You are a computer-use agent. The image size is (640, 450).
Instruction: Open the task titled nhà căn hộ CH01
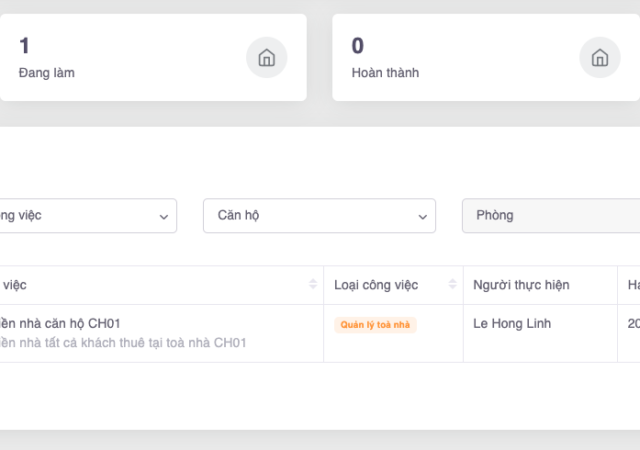click(60, 324)
